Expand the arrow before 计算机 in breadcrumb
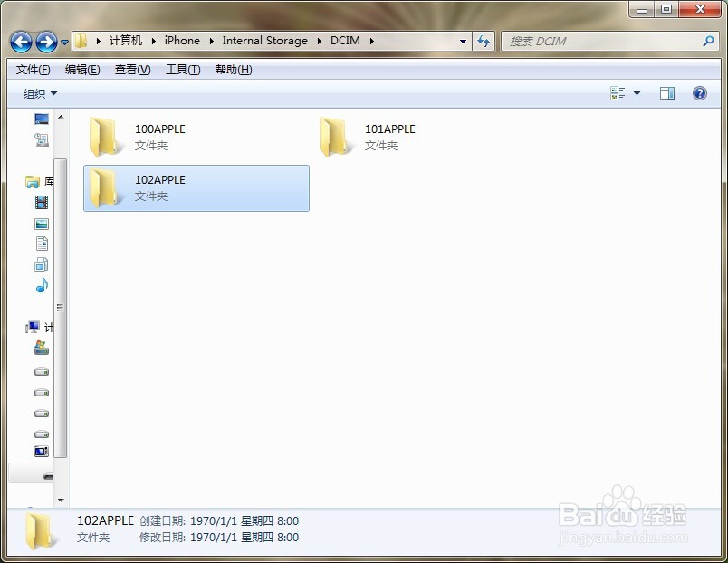728x563 pixels. [99, 41]
